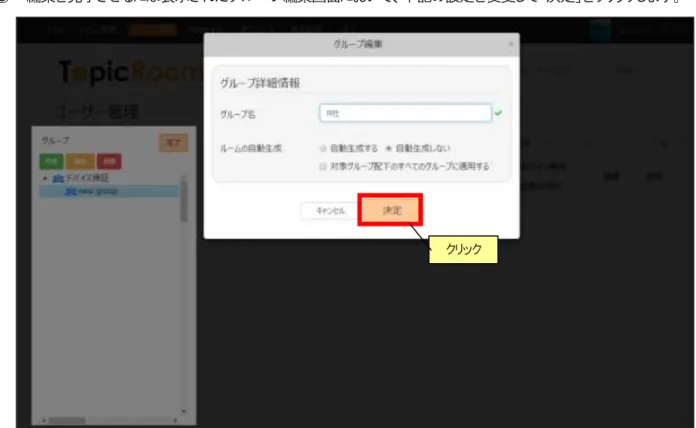Select the new group tree row
This screenshot has height=428, width=696.
[x=109, y=191]
